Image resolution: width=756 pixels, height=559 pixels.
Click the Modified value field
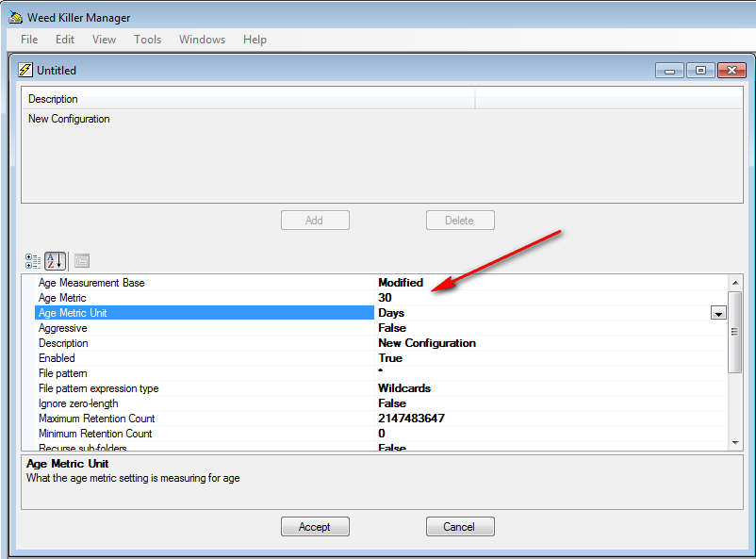(551, 283)
